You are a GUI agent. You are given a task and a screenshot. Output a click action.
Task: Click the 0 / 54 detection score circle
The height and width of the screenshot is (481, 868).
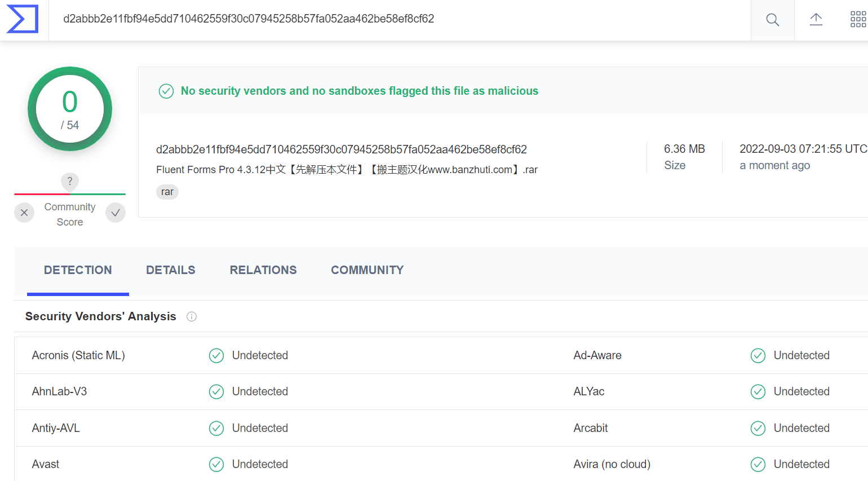pyautogui.click(x=70, y=109)
